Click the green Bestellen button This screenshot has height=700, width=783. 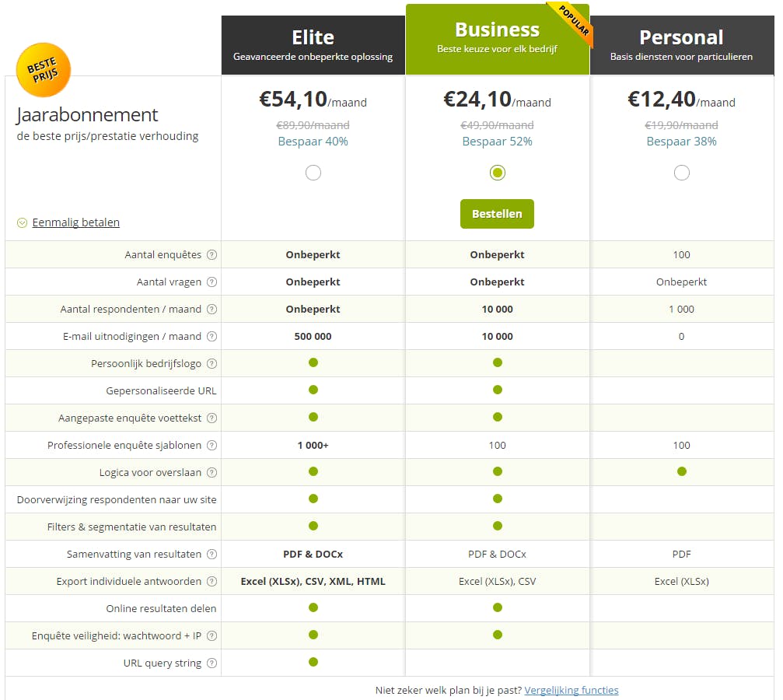pos(497,214)
